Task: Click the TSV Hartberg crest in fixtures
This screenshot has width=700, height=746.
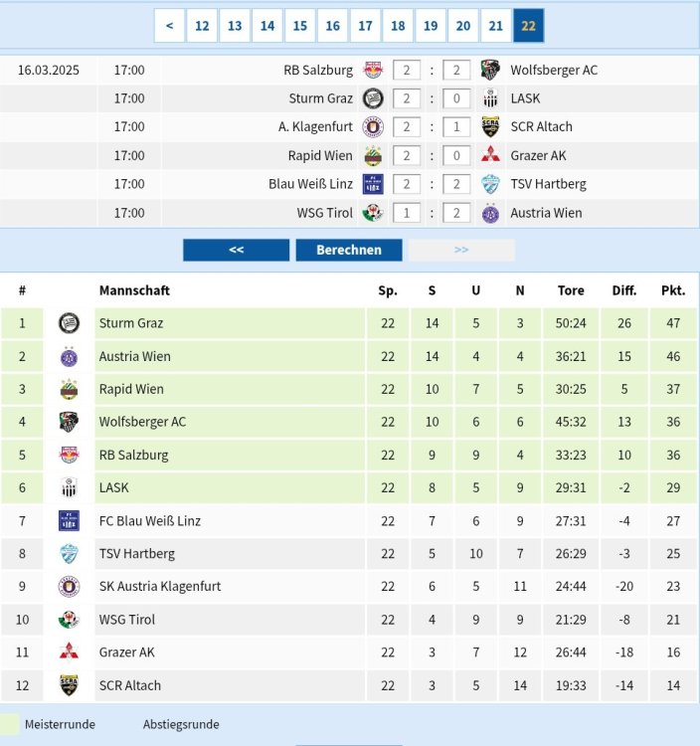Action: pos(489,184)
